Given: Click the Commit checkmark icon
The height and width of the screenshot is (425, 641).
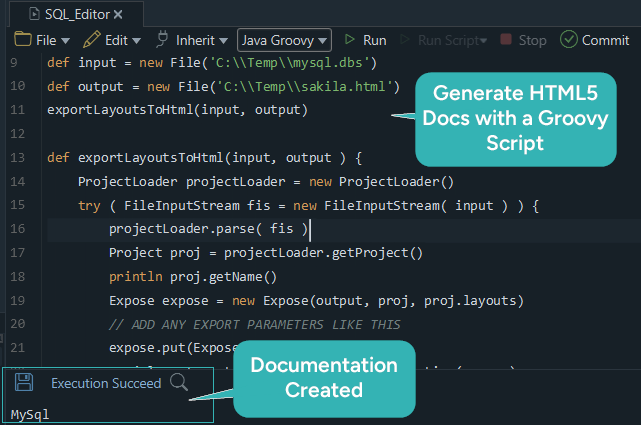Looking at the screenshot, I should (569, 40).
